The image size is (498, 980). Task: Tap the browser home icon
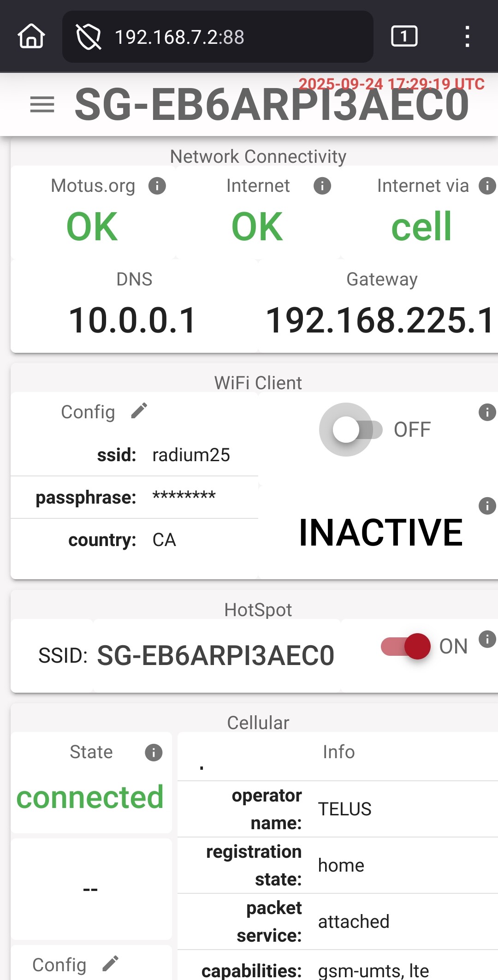[31, 36]
